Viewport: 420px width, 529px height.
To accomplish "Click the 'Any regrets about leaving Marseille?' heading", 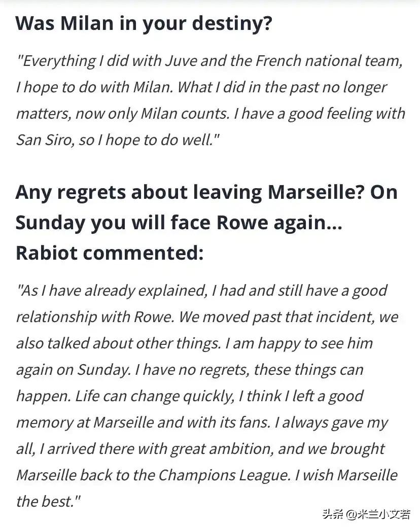I will [x=190, y=193].
